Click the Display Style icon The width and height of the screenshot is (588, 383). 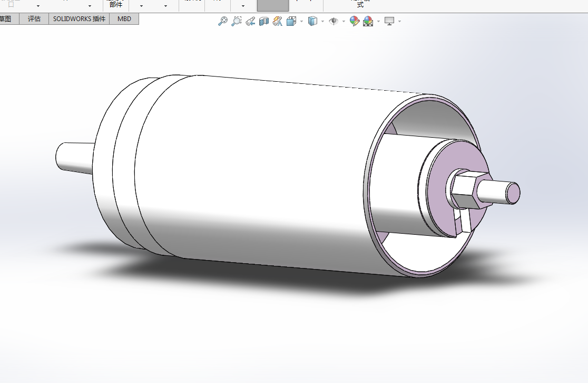tap(312, 21)
